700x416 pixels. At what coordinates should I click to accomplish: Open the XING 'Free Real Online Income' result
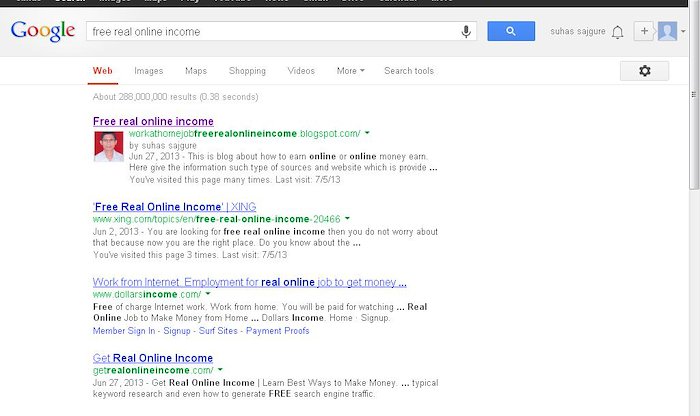click(175, 207)
